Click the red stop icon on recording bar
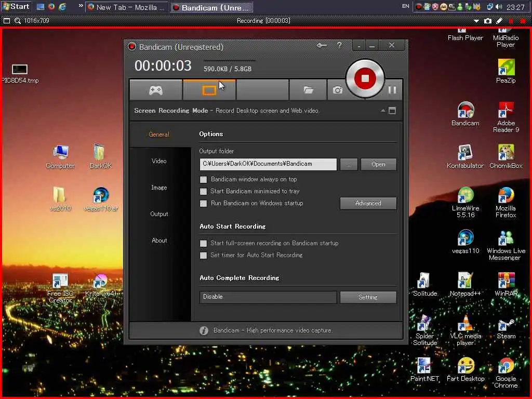This screenshot has width=532, height=399. 523,21
